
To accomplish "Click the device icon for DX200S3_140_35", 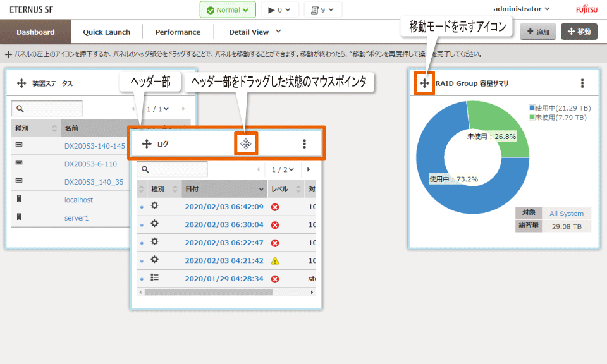I will tap(19, 180).
